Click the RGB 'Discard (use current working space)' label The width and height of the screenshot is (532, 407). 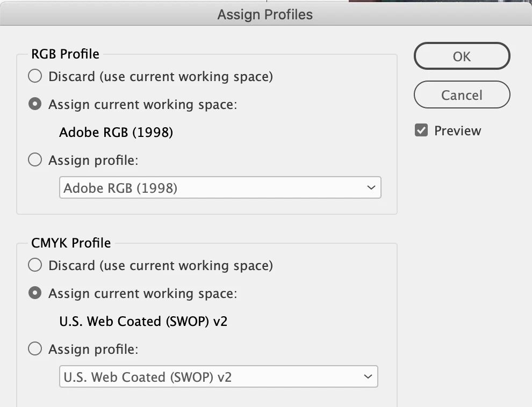click(x=161, y=76)
